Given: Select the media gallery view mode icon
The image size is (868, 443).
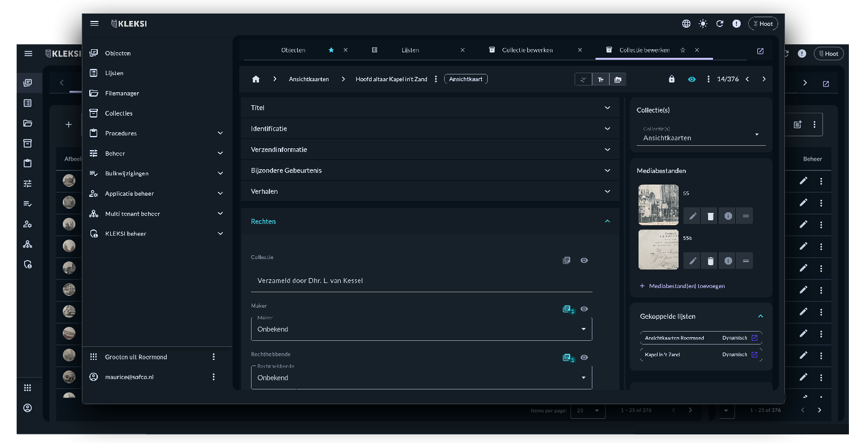Looking at the screenshot, I should (618, 79).
